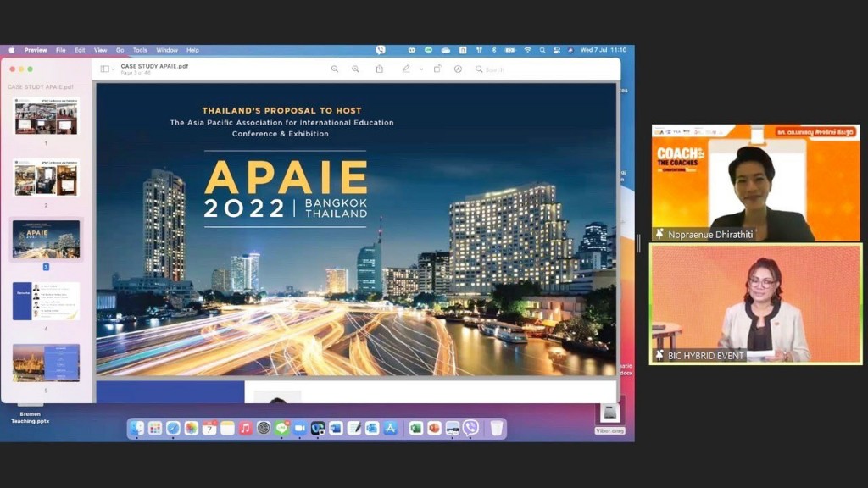Open the Window menu
This screenshot has width=868, height=488.
(167, 50)
